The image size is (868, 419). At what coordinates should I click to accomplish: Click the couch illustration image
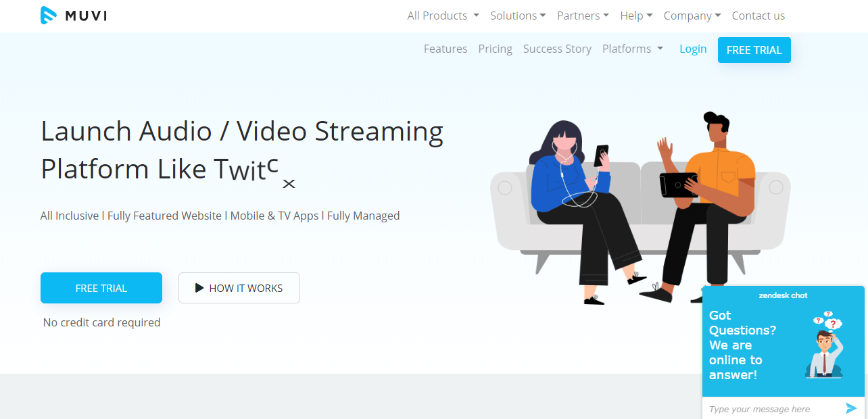(x=641, y=208)
